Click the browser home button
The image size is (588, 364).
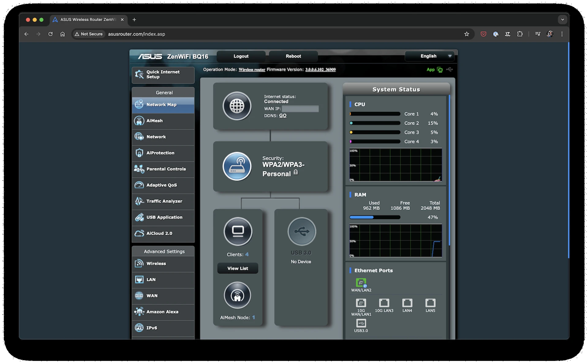click(x=62, y=34)
